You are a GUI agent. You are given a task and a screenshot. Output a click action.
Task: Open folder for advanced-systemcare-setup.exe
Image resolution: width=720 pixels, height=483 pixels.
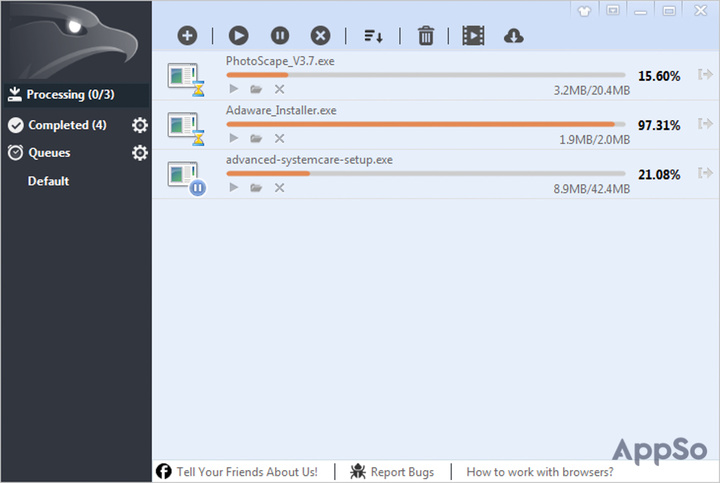tap(256, 187)
